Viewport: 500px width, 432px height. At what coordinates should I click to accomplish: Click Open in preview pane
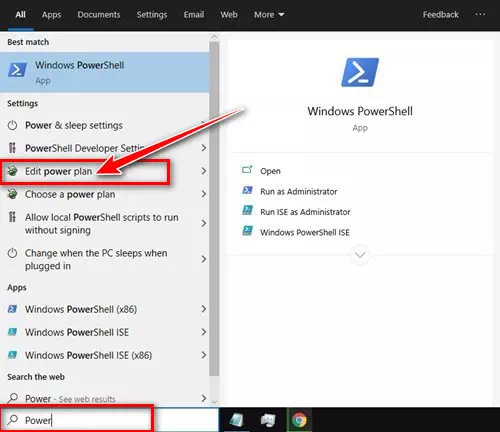point(270,171)
